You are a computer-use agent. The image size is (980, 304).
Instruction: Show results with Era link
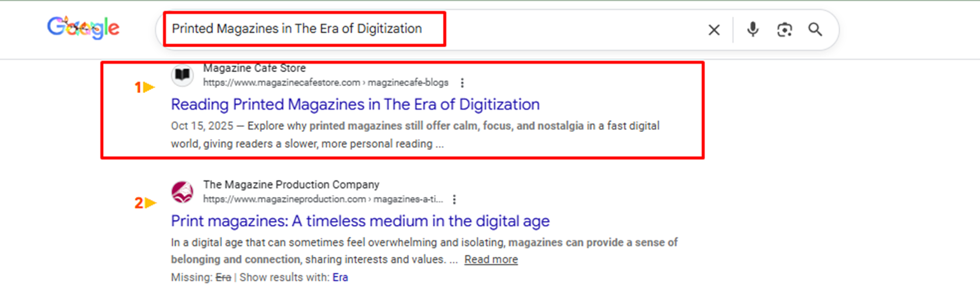[x=340, y=278]
